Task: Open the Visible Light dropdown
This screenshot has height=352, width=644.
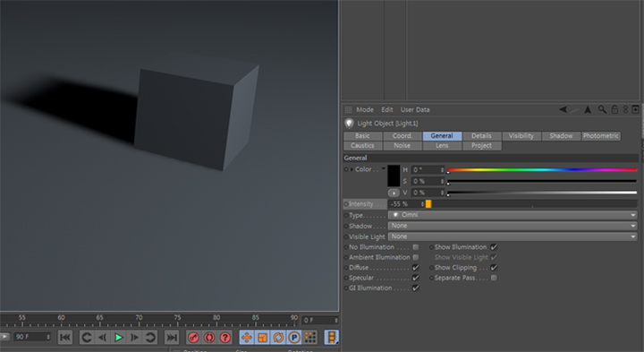Action: point(513,236)
